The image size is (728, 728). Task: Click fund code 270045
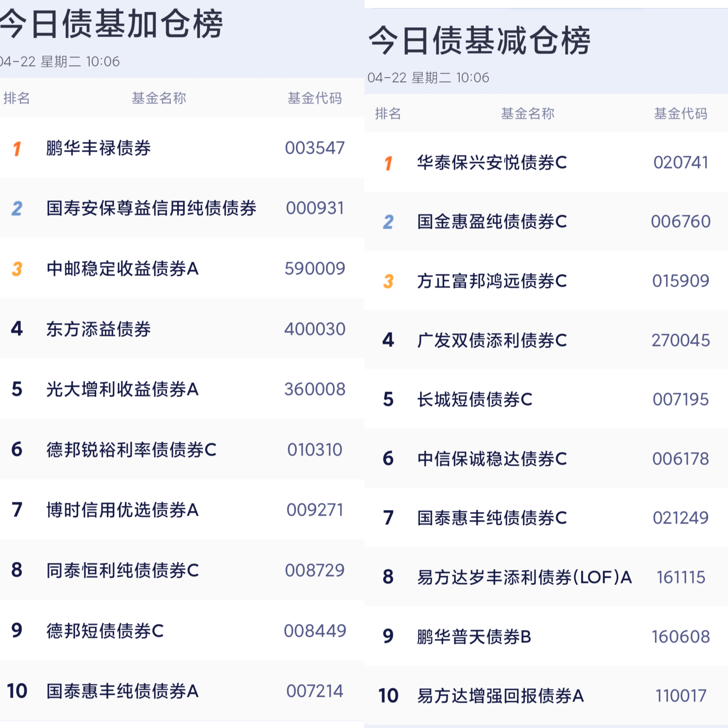[x=681, y=340]
